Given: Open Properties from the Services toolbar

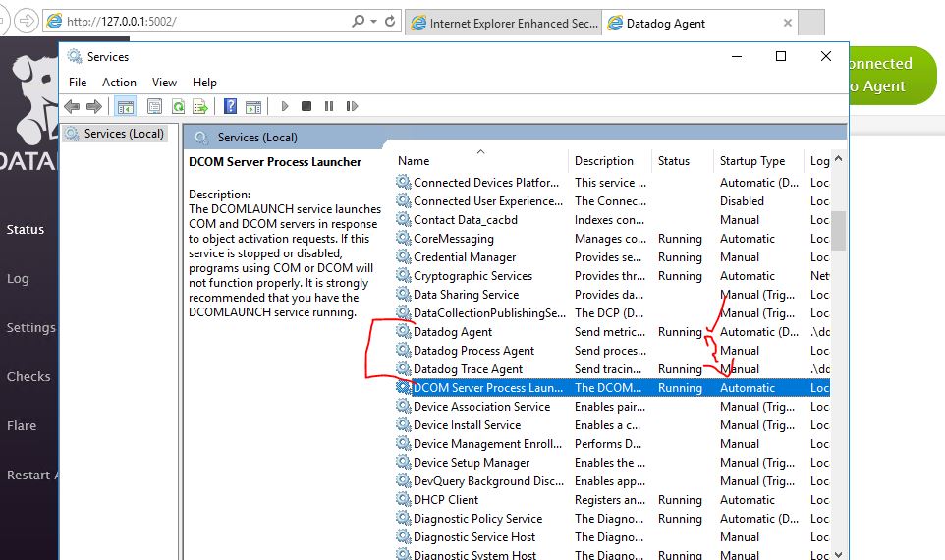Looking at the screenshot, I should 154,106.
